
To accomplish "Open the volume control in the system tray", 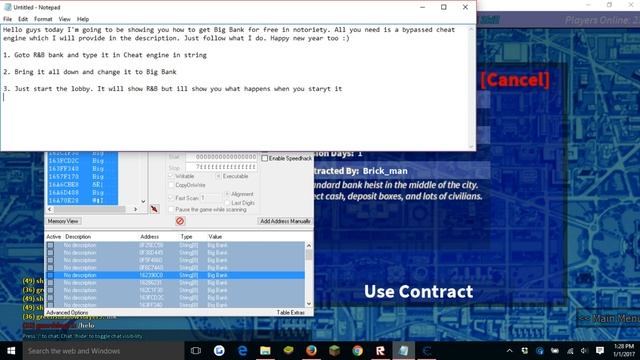I will tap(584, 351).
